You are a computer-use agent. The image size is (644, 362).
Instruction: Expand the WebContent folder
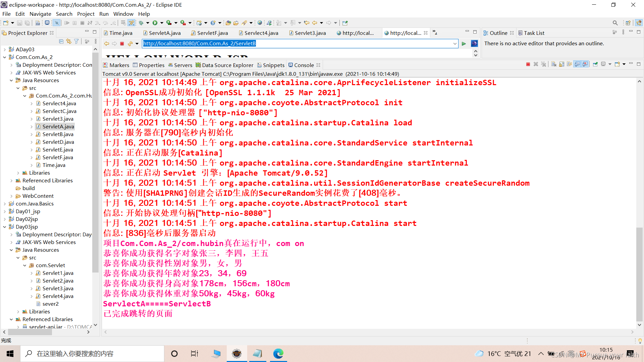click(11, 196)
